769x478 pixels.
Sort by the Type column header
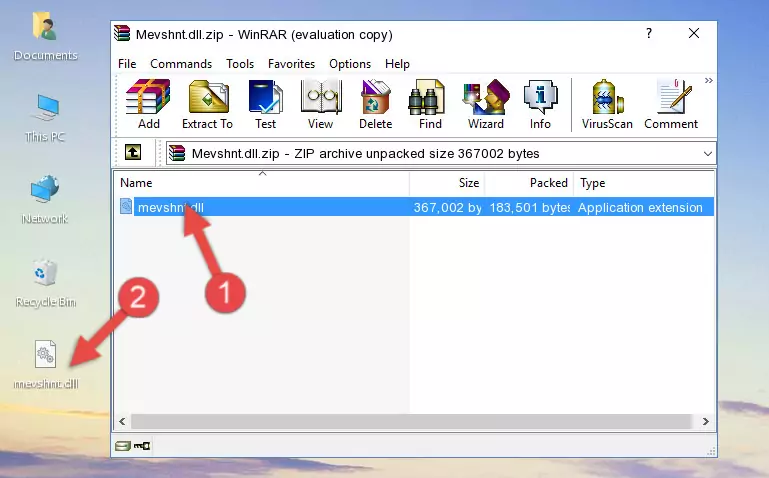pos(643,183)
